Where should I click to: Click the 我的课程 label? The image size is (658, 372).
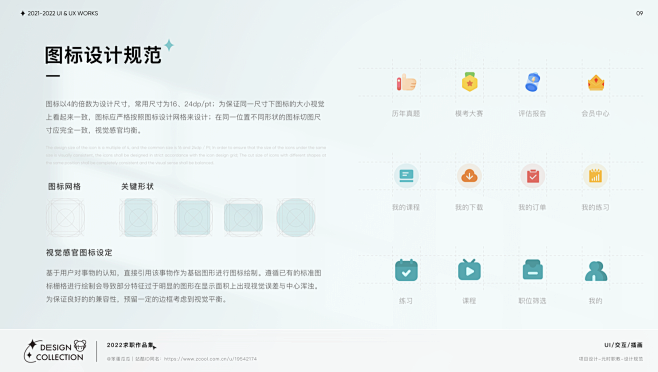pos(406,207)
